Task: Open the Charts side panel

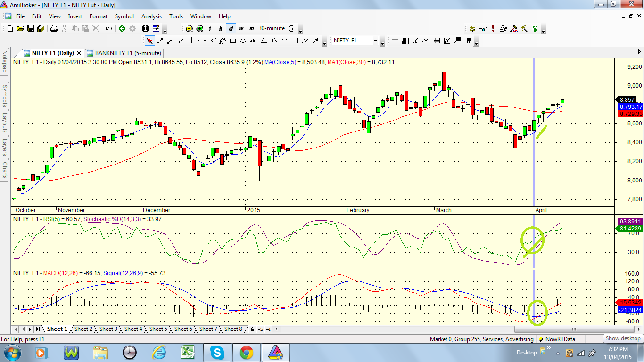Action: 5,170
